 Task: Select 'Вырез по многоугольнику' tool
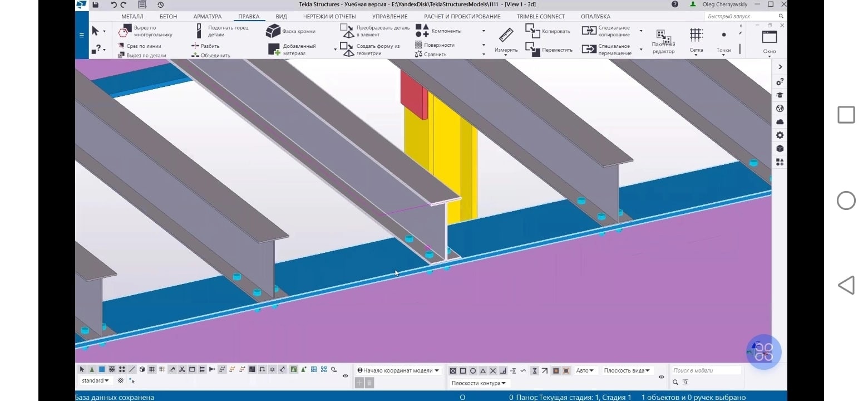(146, 31)
